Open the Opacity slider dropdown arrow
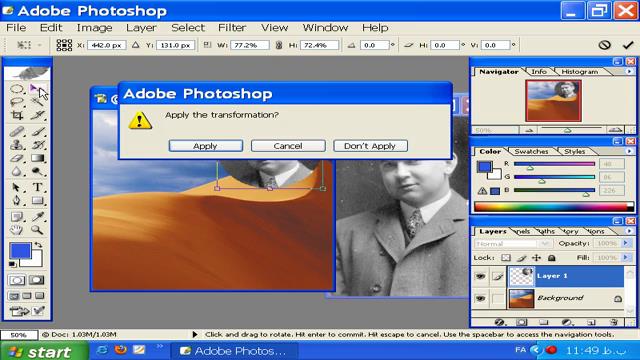The height and width of the screenshot is (360, 640). pyautogui.click(x=626, y=243)
